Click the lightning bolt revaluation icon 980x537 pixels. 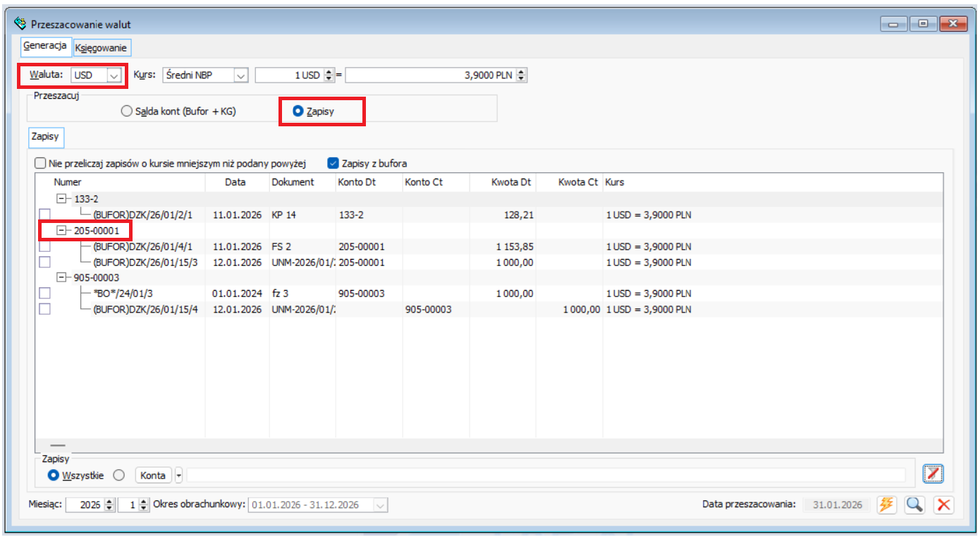(886, 505)
